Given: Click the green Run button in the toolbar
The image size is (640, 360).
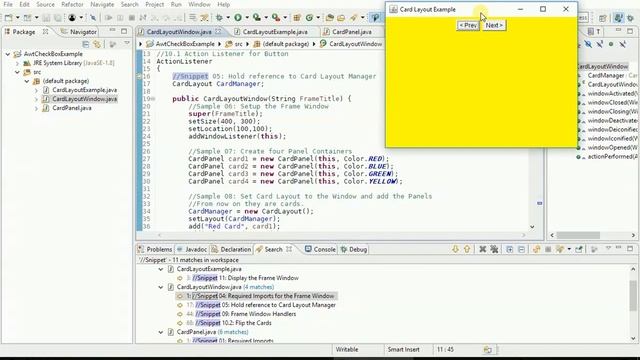Looking at the screenshot, I should coord(238,18).
